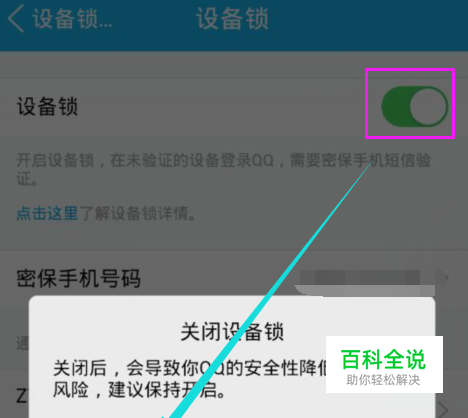Screen dimensions: 468x418
Task: Tap the back arrow in the header
Action: [16, 19]
